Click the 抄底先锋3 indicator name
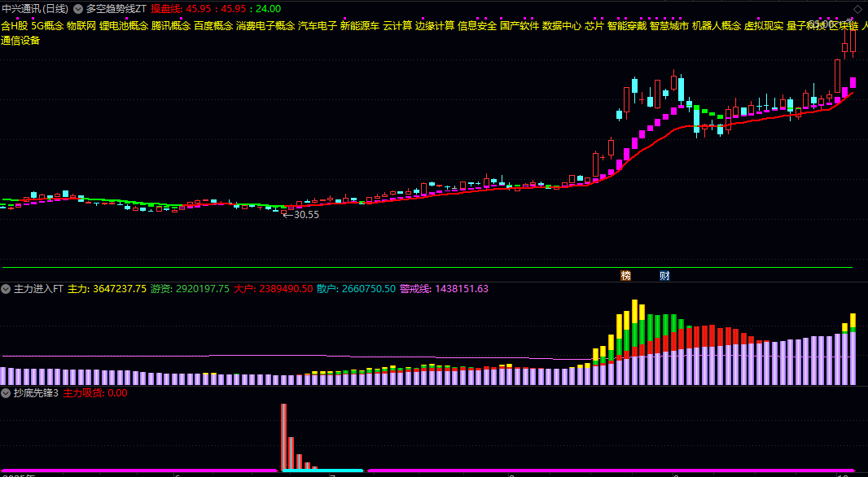 click(36, 393)
